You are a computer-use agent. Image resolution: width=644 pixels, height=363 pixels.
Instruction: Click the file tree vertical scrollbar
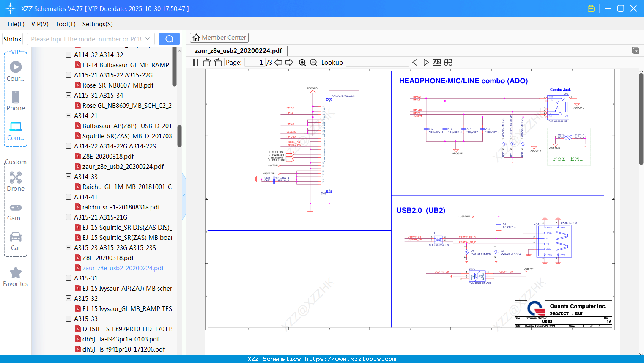(x=179, y=135)
